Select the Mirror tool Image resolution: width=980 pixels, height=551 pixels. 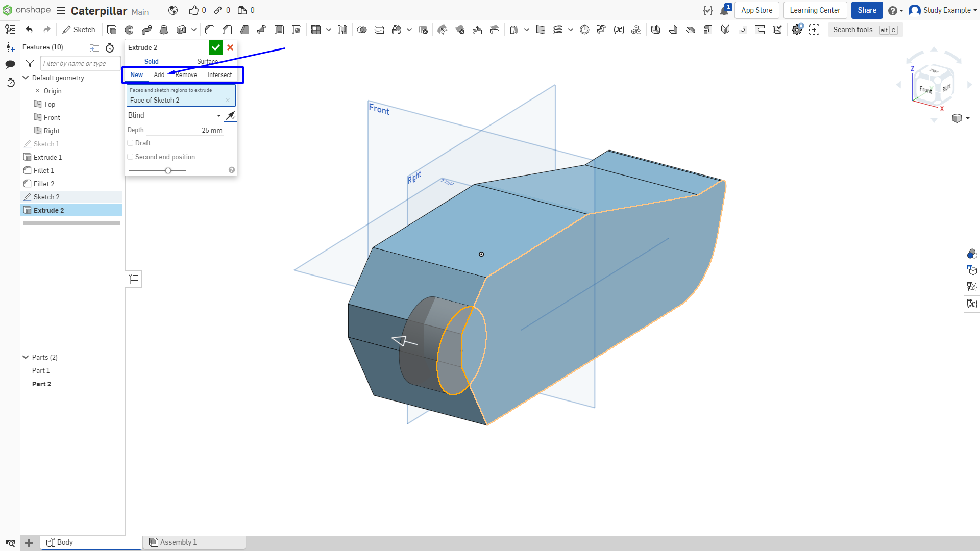342,30
